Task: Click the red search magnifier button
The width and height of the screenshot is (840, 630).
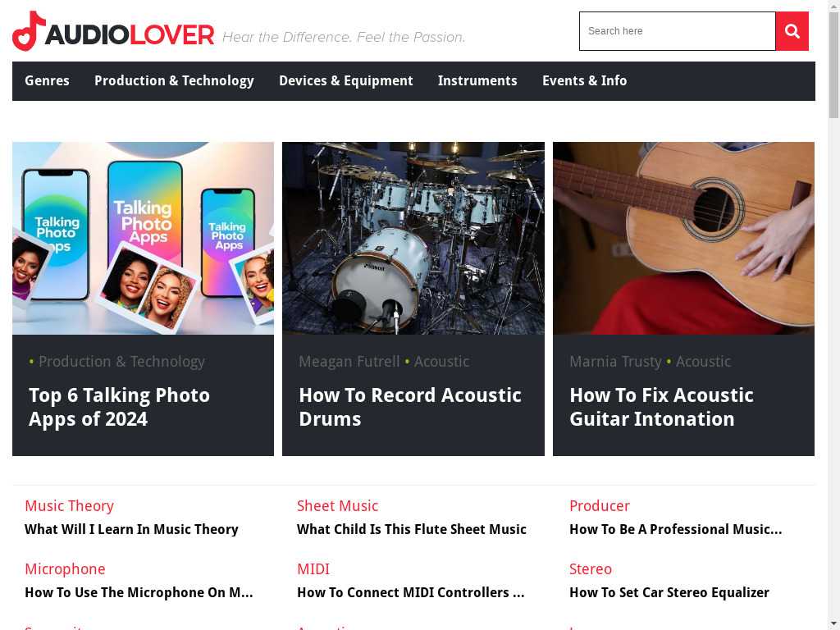Action: pyautogui.click(x=792, y=31)
